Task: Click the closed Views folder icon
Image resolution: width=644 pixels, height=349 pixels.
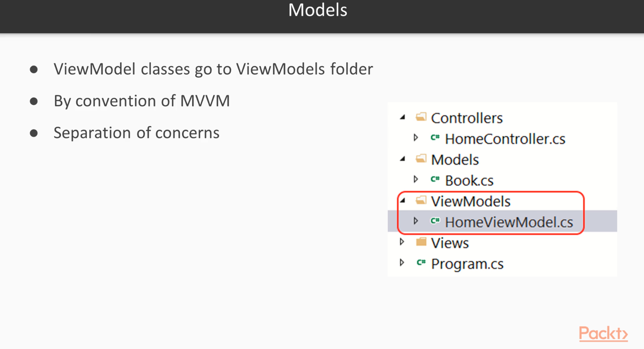Action: coord(421,243)
